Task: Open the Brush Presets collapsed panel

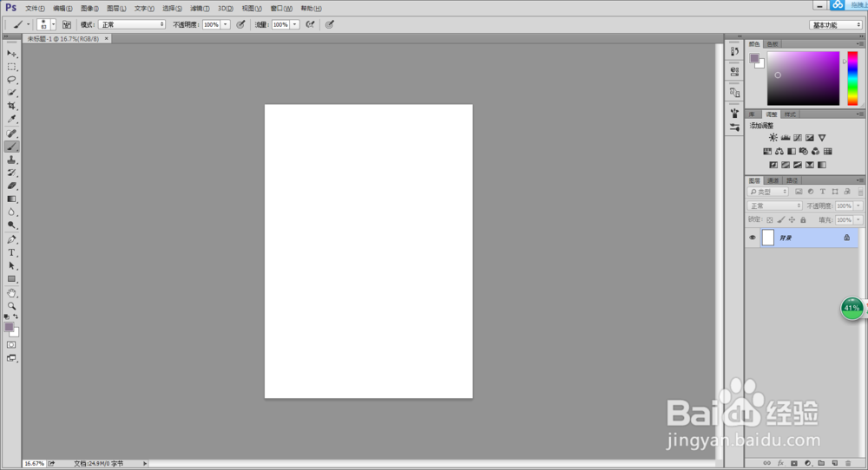Action: (x=734, y=127)
